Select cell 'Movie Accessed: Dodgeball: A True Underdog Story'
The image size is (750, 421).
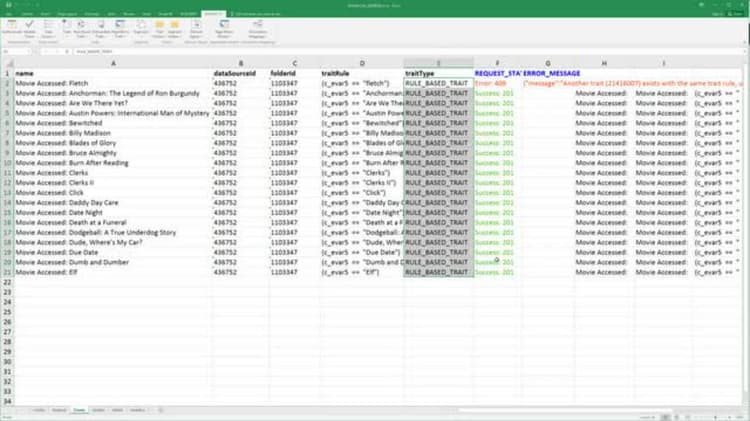click(x=113, y=233)
